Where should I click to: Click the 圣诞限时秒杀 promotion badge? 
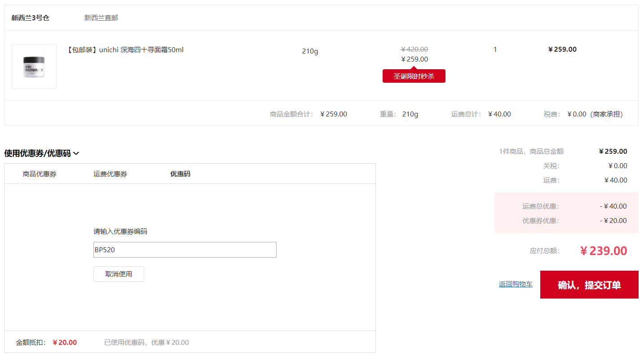pos(414,76)
